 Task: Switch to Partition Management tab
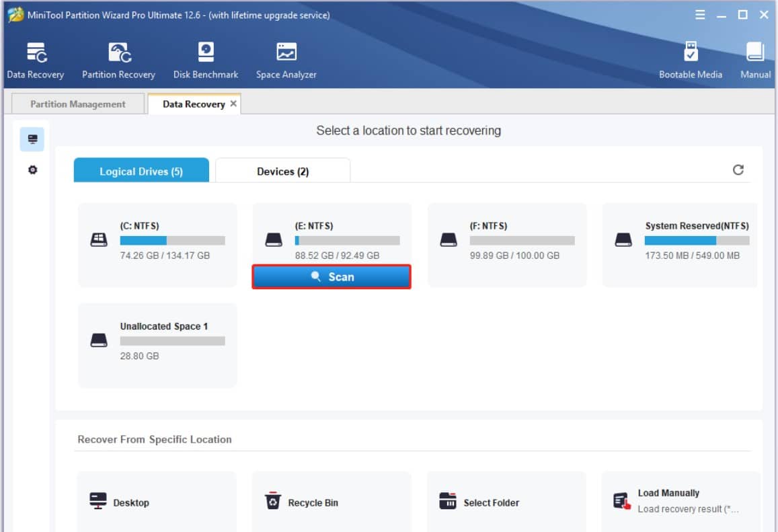click(78, 104)
